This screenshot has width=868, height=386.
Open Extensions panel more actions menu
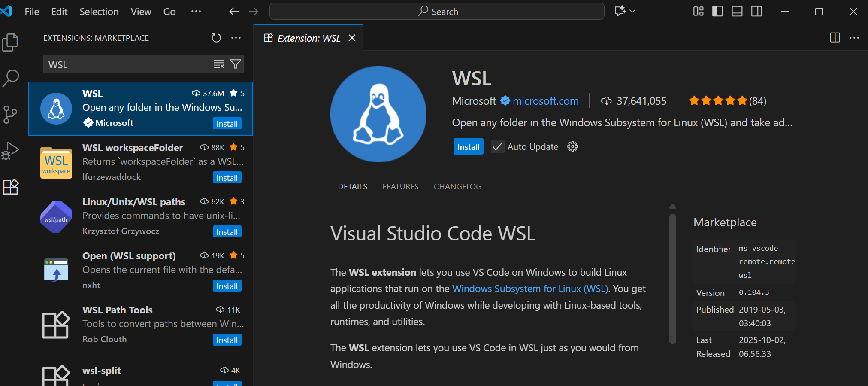(x=236, y=38)
